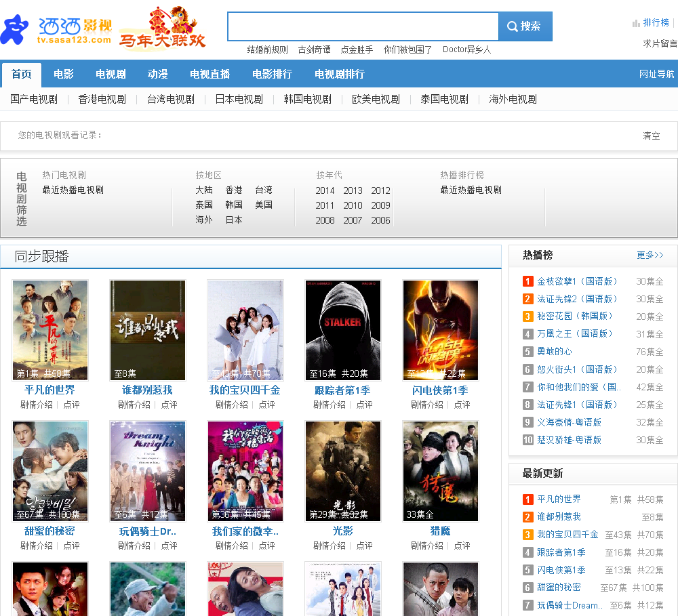Click hot search term Doctor异乡人

466,49
